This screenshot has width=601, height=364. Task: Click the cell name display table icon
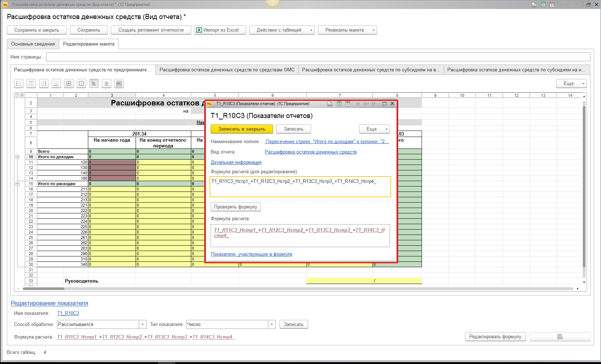point(119,84)
